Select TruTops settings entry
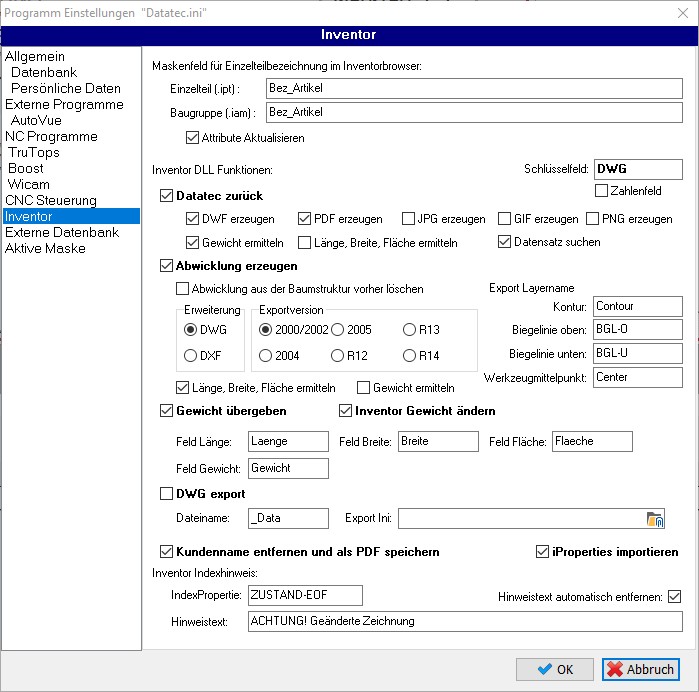Viewport: 699px width, 692px height. coord(34,152)
